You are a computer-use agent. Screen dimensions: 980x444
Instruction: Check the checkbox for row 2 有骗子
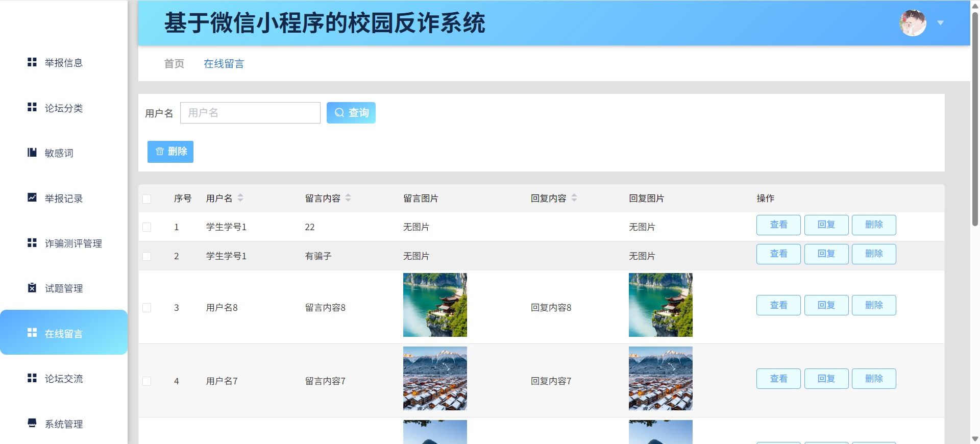(x=147, y=256)
